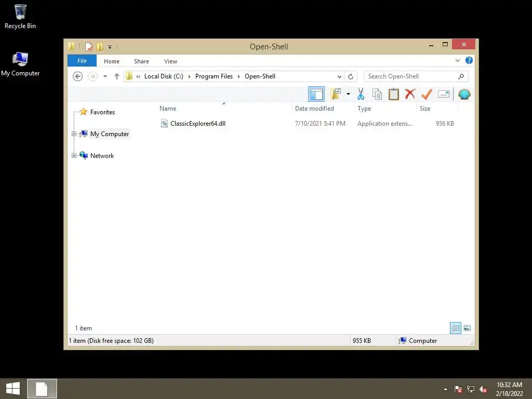This screenshot has width=532, height=399.
Task: Click the Properties icon in title bar
Action: coord(88,46)
